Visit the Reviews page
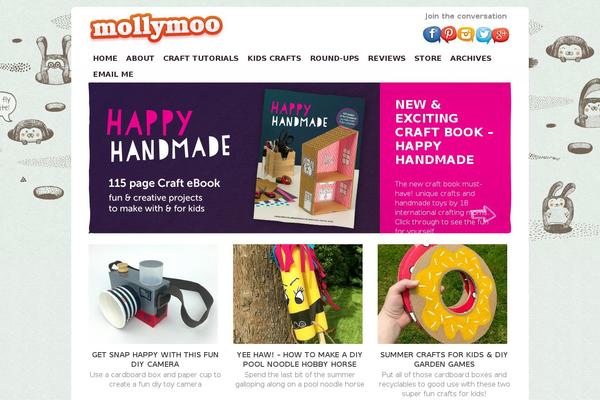This screenshot has width=600, height=400. tap(386, 58)
